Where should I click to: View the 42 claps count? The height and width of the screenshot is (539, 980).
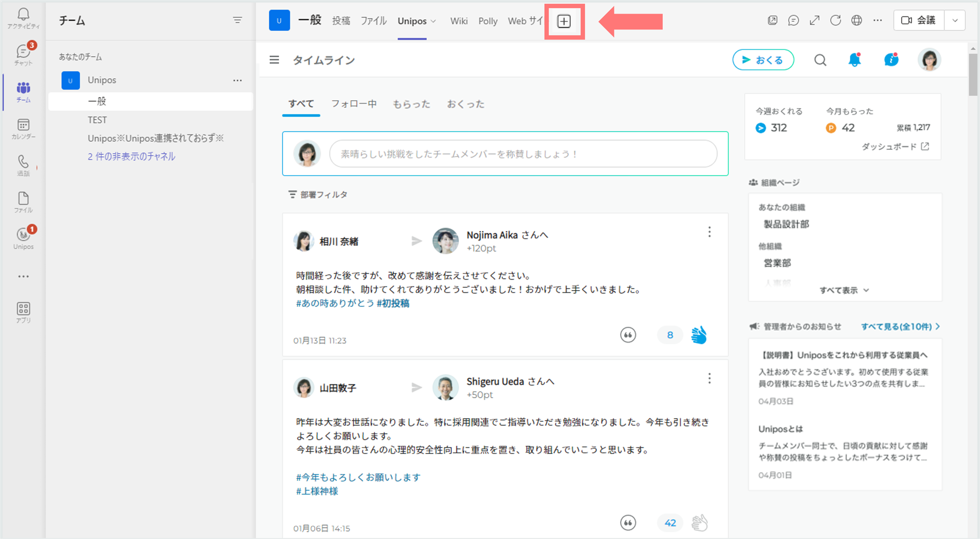(x=670, y=523)
